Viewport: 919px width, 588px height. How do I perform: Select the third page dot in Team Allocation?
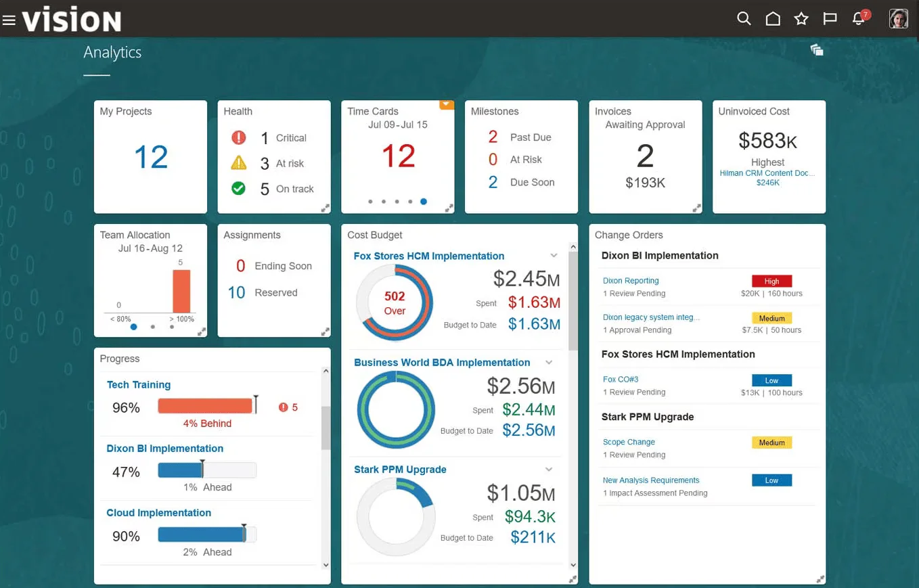(172, 327)
